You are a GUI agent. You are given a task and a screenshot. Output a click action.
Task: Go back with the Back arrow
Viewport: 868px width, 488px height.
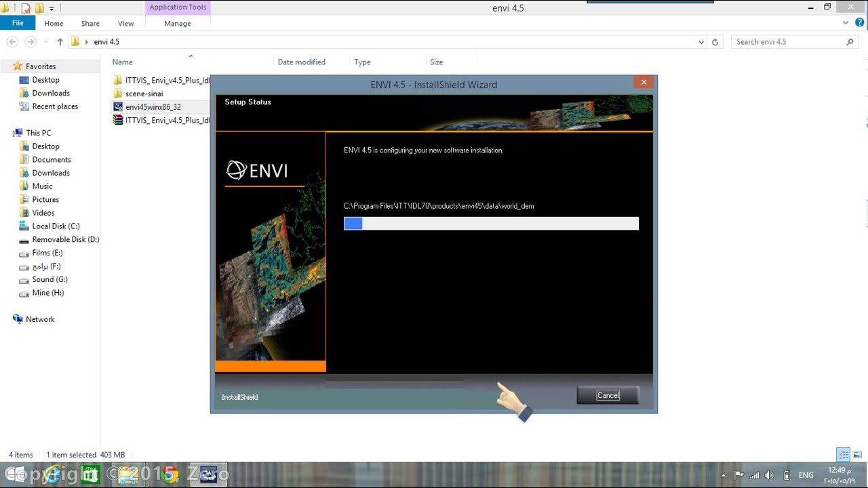[x=12, y=42]
